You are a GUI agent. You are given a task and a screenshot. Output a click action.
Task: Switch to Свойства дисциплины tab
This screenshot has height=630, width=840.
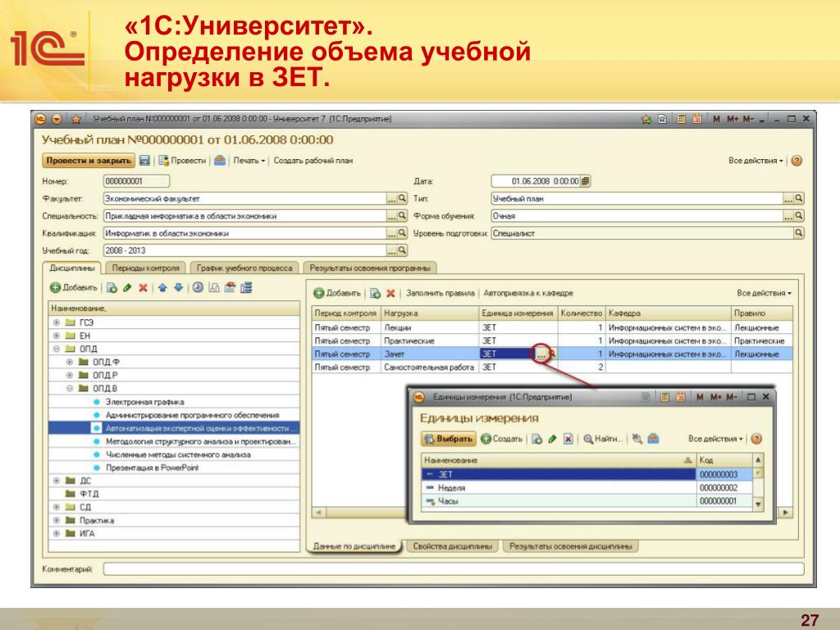click(x=453, y=546)
